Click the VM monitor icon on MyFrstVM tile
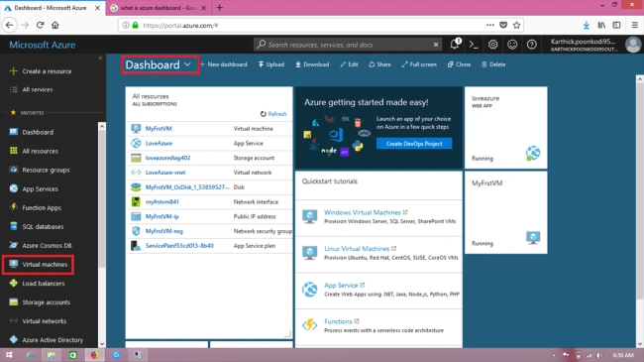Viewport: 644px width, 362px height. pos(533,238)
